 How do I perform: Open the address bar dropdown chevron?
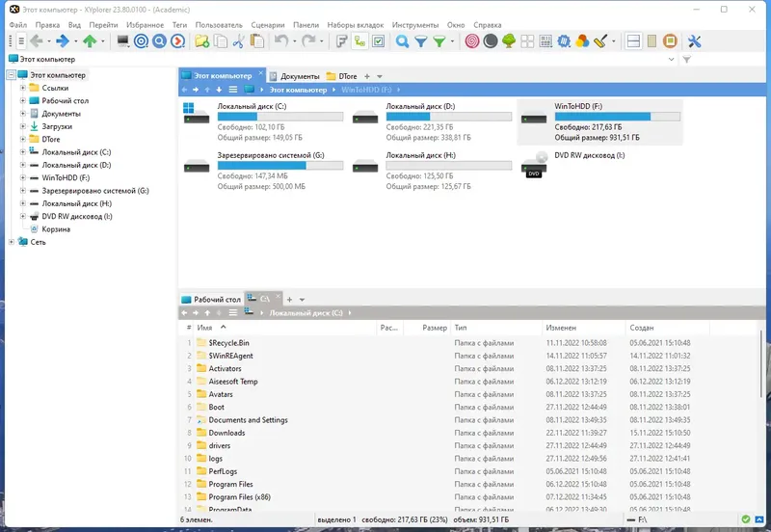click(x=671, y=60)
